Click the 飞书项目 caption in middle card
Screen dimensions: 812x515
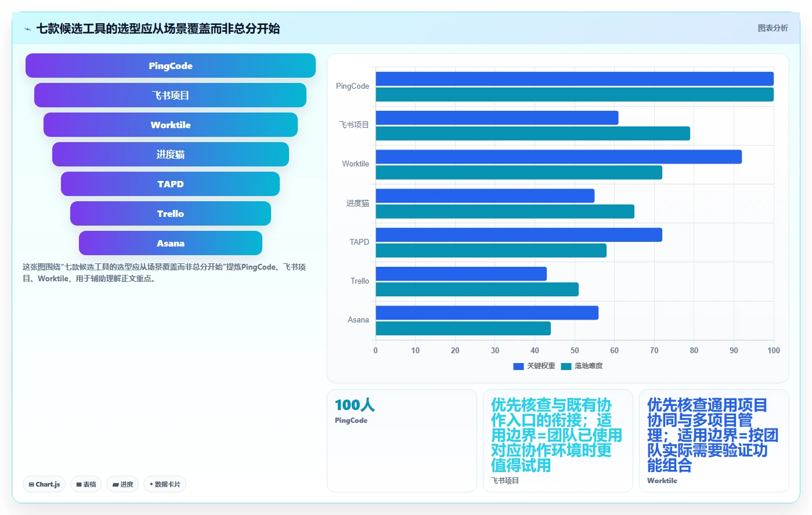(x=505, y=481)
